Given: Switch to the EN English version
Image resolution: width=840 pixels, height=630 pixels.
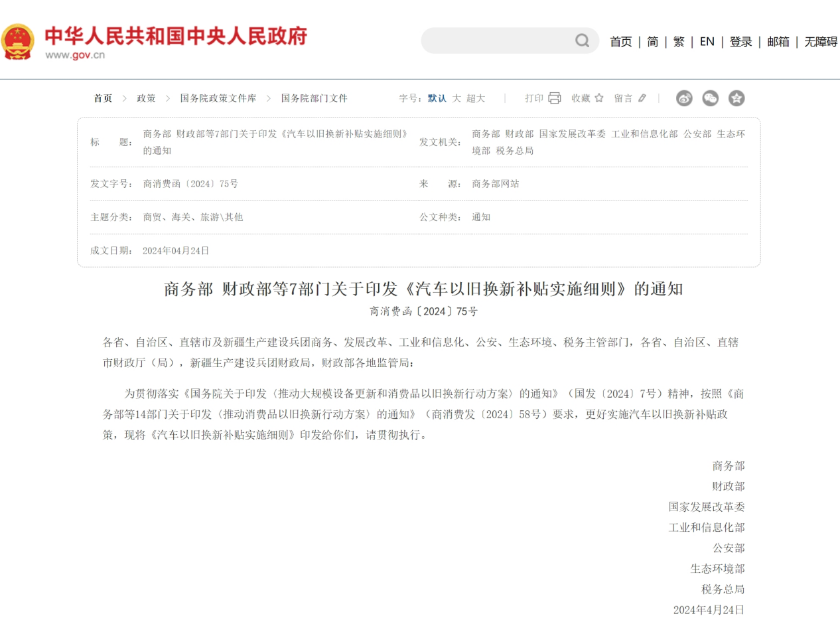Looking at the screenshot, I should [707, 42].
